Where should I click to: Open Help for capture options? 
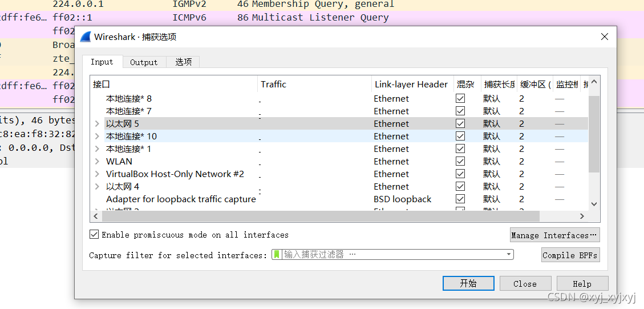coord(582,283)
